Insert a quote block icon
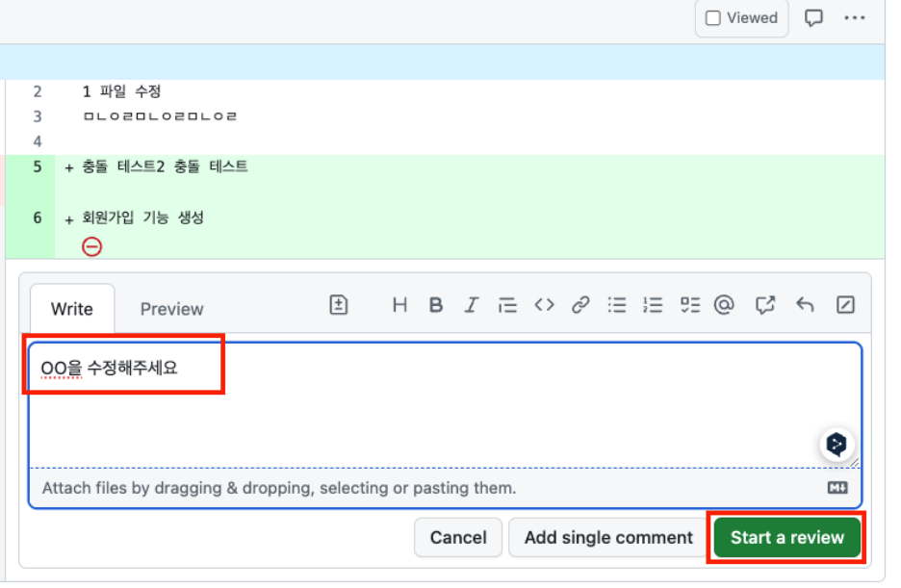901x588 pixels. tap(507, 304)
